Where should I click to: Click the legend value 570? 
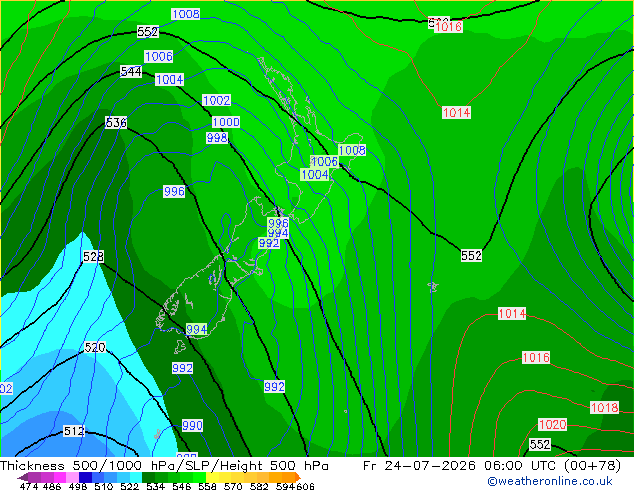(x=233, y=486)
